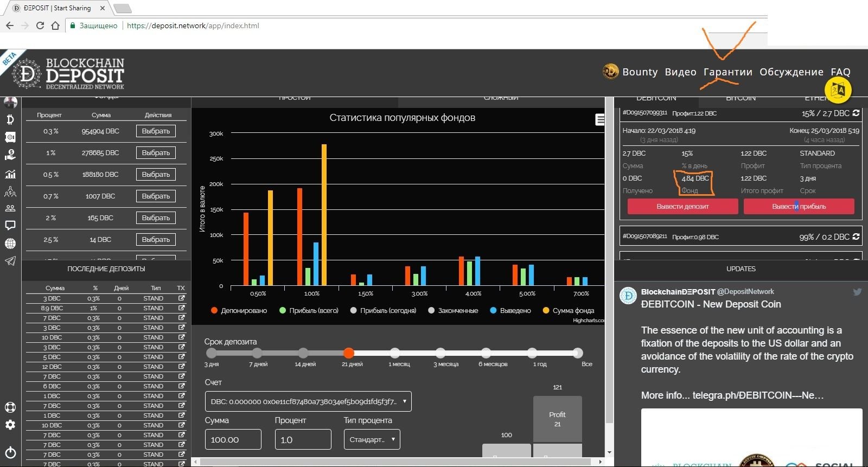Screen dimensions: 868x467
Task: Toggle the Прибыль (всего) legend series
Action: click(x=309, y=310)
